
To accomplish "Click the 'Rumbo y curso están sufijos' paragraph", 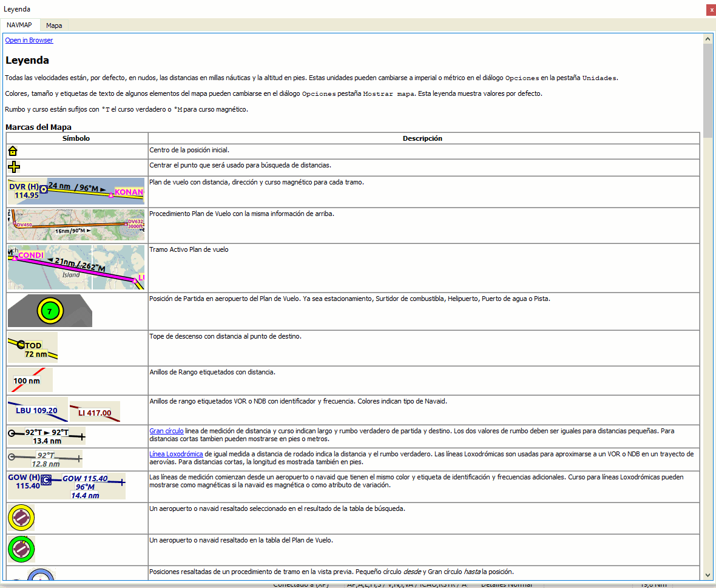I will [x=126, y=110].
